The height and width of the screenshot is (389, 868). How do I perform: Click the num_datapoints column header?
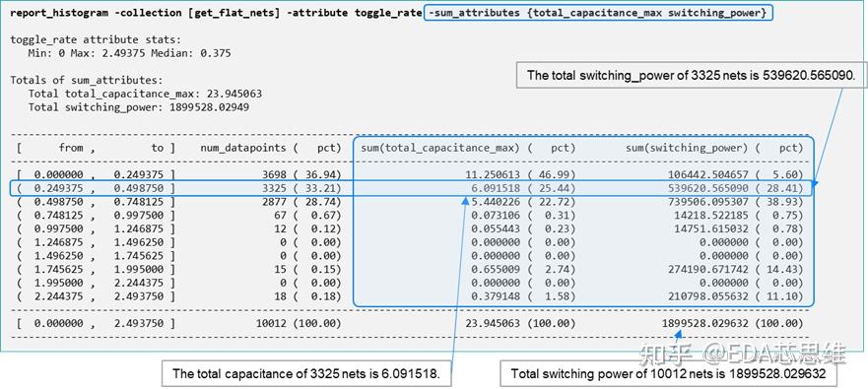tap(243, 148)
